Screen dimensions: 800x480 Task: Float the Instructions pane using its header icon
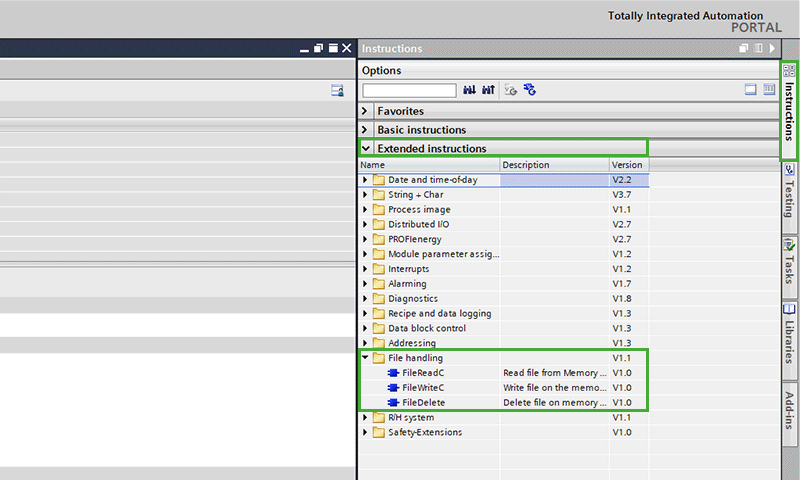[x=743, y=48]
